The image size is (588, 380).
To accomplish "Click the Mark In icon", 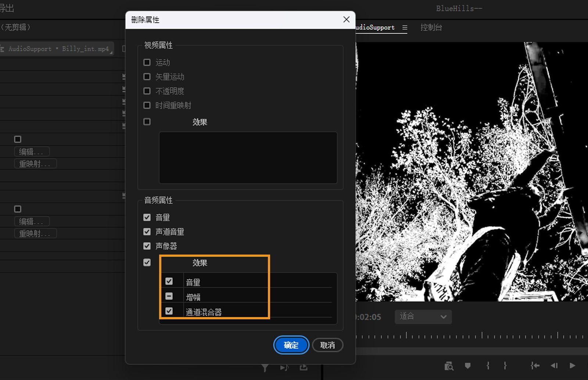I will point(488,365).
